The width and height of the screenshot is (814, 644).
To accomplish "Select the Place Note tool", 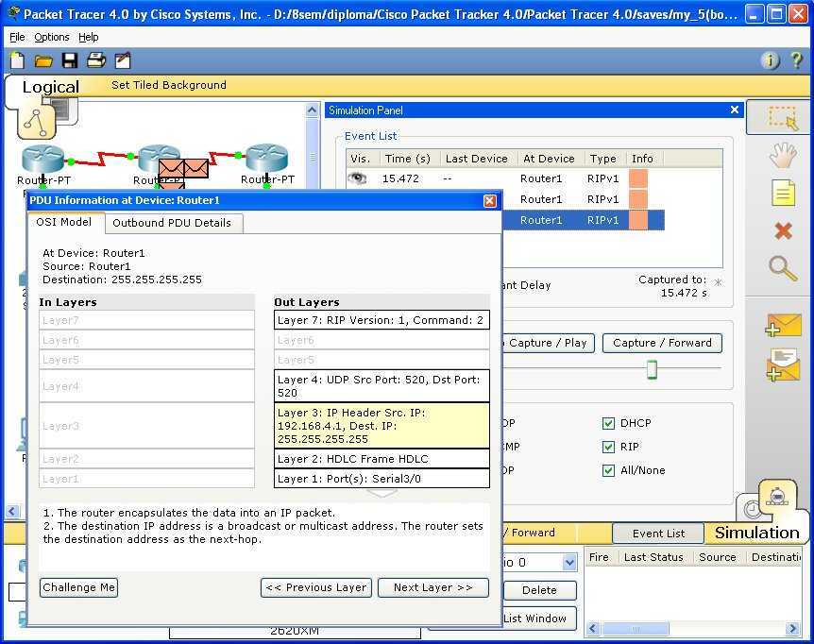I will point(783,194).
